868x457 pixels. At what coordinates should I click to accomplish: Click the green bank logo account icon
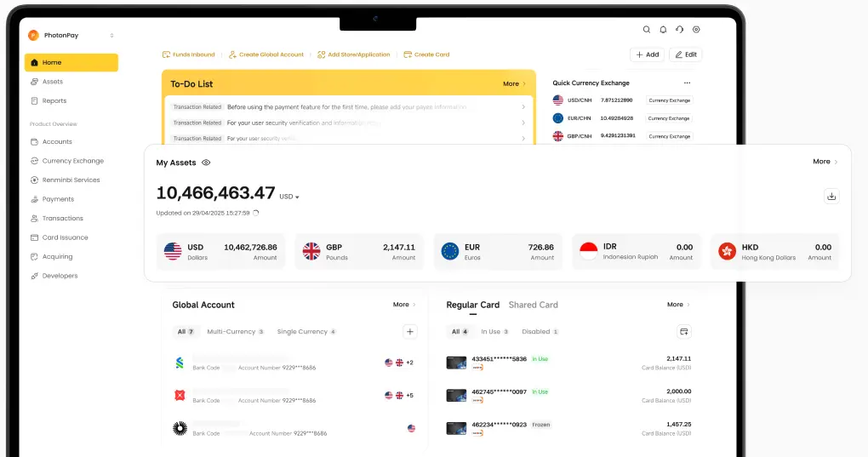pos(180,363)
